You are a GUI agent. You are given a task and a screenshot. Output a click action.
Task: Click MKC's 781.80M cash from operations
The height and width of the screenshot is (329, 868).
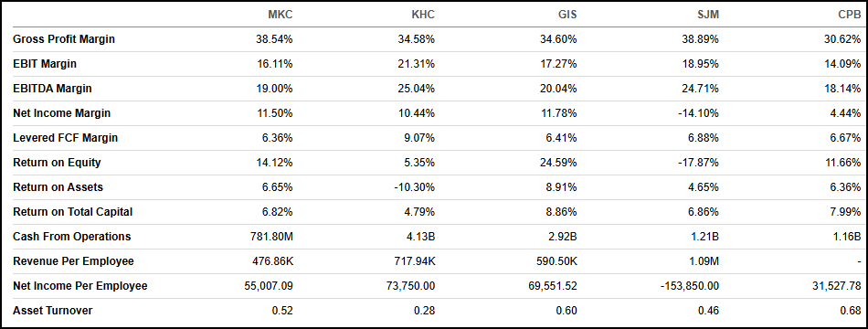pyautogui.click(x=271, y=237)
